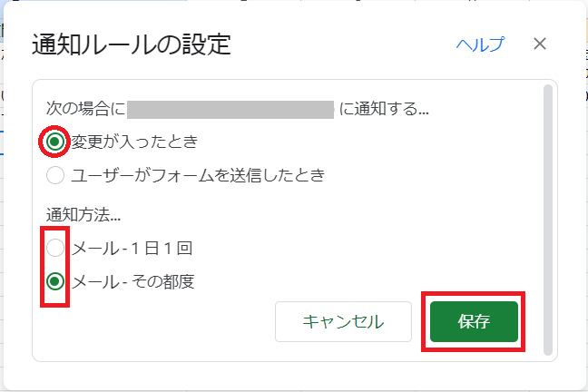
Task: Click the ユーザーがフォームを送信したとき label text
Action: coord(198,174)
